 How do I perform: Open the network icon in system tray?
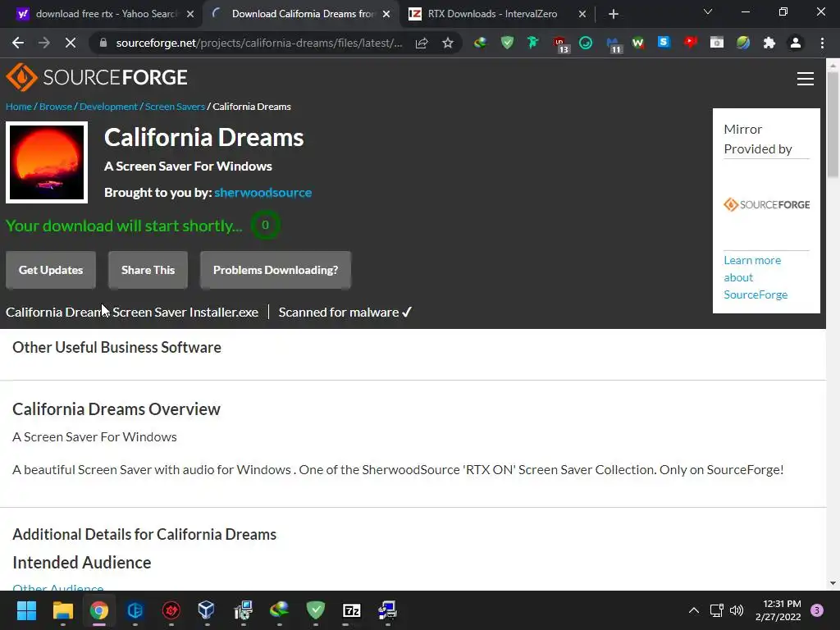pyautogui.click(x=716, y=610)
